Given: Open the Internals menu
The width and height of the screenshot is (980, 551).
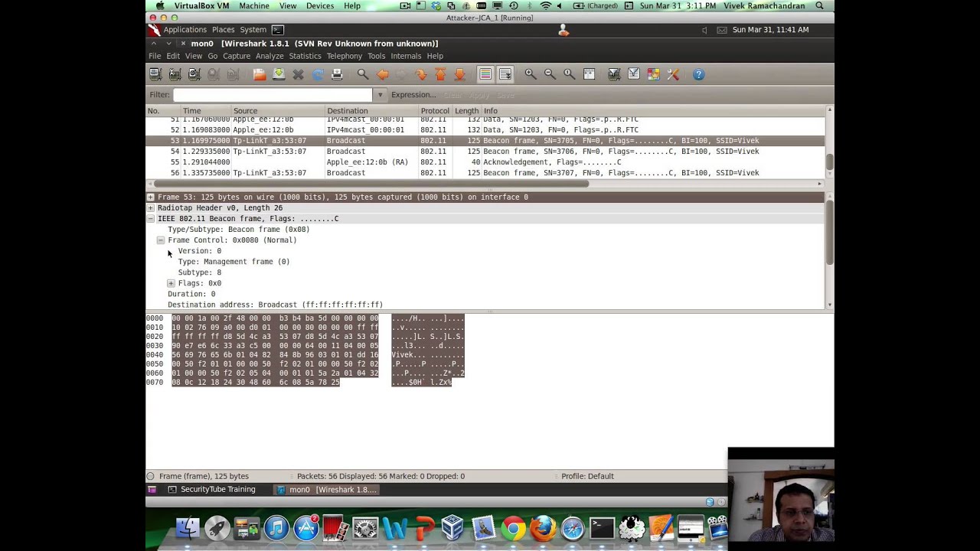Looking at the screenshot, I should point(406,56).
